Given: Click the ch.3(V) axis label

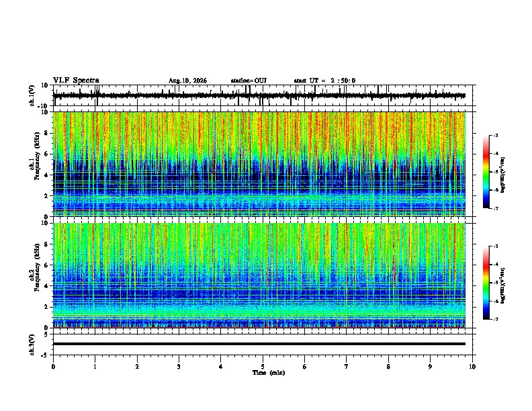Looking at the screenshot, I should [32, 345].
